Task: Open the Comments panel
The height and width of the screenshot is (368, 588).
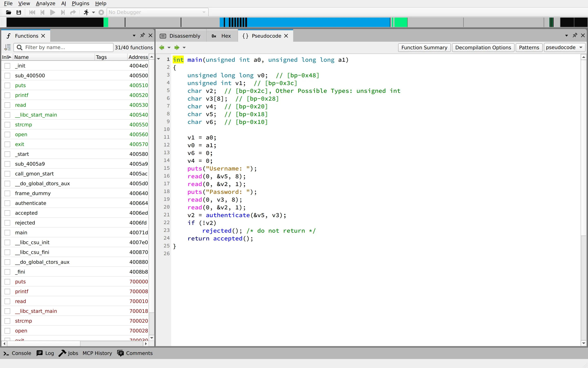Action: pyautogui.click(x=135, y=353)
